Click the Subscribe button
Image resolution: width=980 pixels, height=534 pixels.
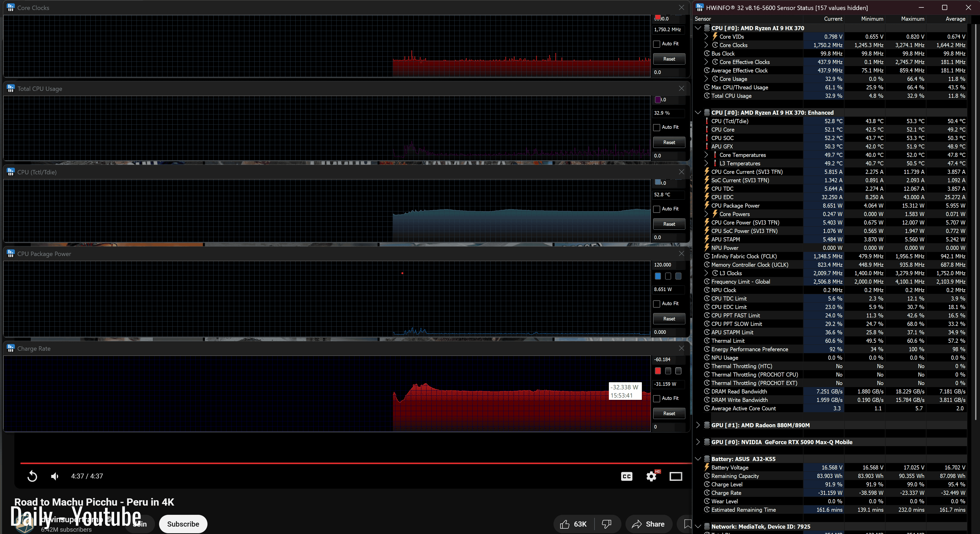(183, 524)
